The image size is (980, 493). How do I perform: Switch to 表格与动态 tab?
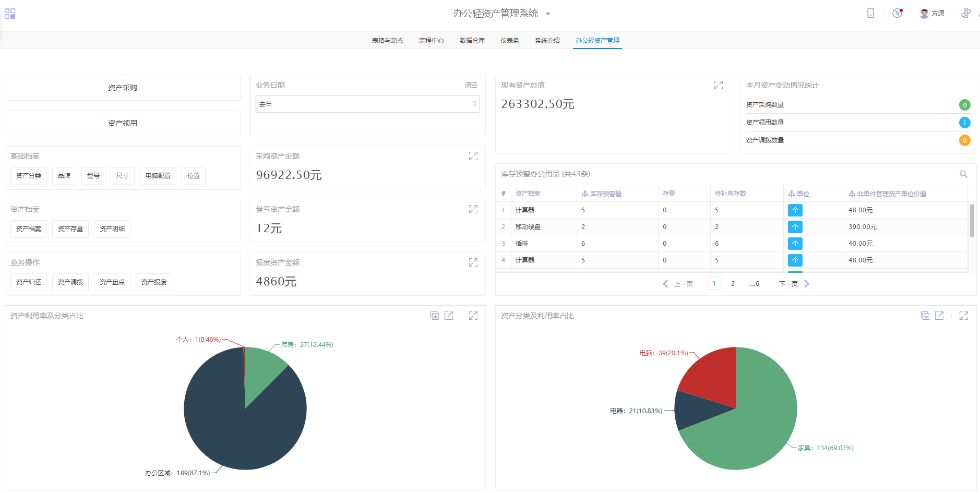tap(388, 41)
